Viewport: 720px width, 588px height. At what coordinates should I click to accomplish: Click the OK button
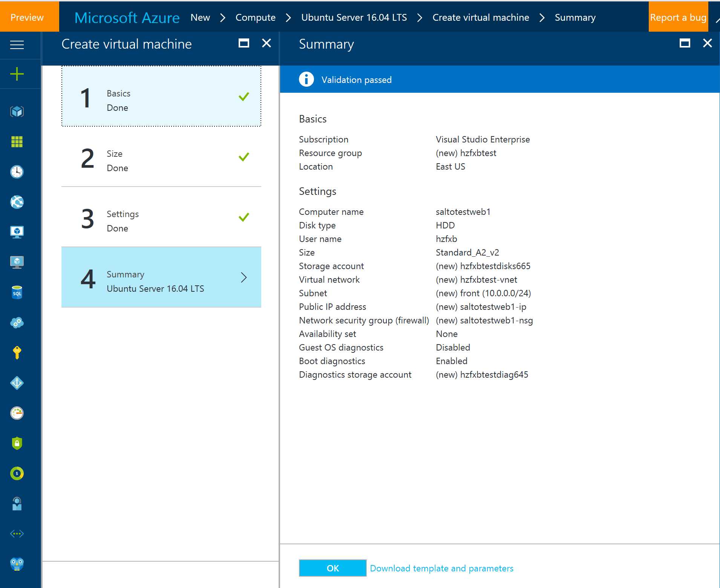click(333, 568)
